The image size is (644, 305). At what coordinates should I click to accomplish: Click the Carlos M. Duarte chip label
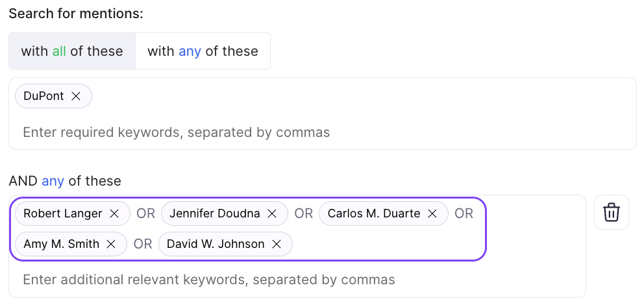click(374, 213)
